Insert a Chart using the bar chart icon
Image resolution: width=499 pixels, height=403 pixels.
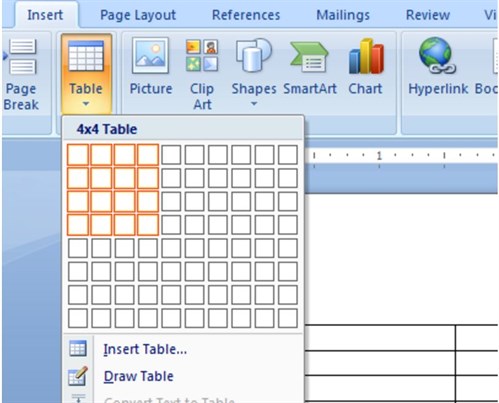pyautogui.click(x=366, y=56)
